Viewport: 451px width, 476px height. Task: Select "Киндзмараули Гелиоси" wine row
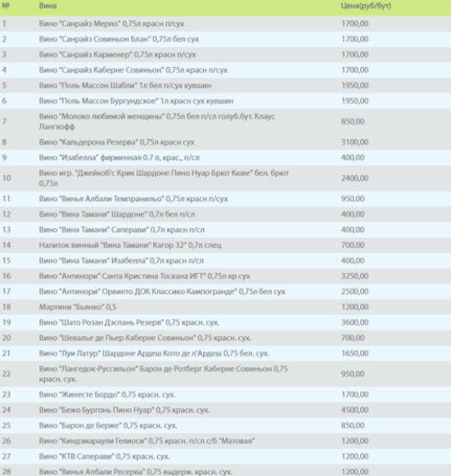pyautogui.click(x=226, y=441)
